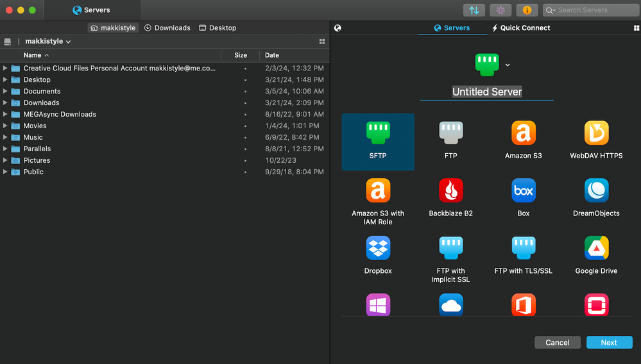Expand the Documents folder disclosure triangle
This screenshot has width=641, height=364.
[5, 91]
